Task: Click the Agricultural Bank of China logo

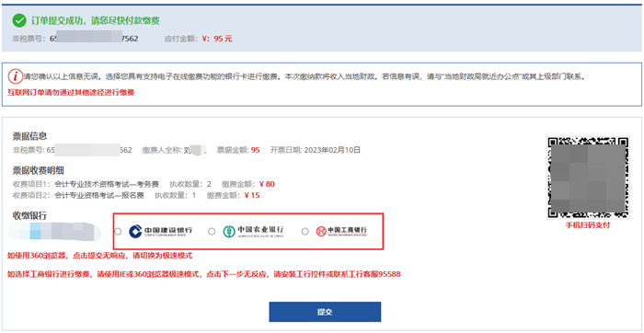Action: pos(253,232)
